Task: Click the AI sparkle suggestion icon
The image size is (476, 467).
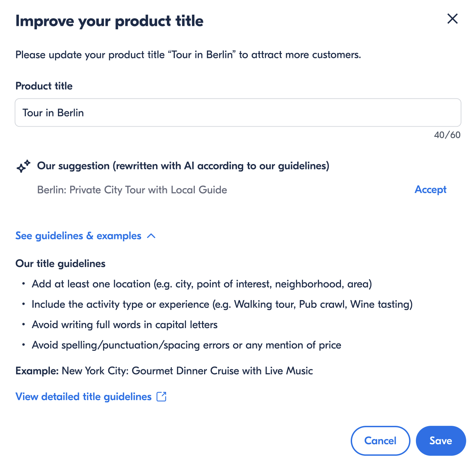Action: 23,166
